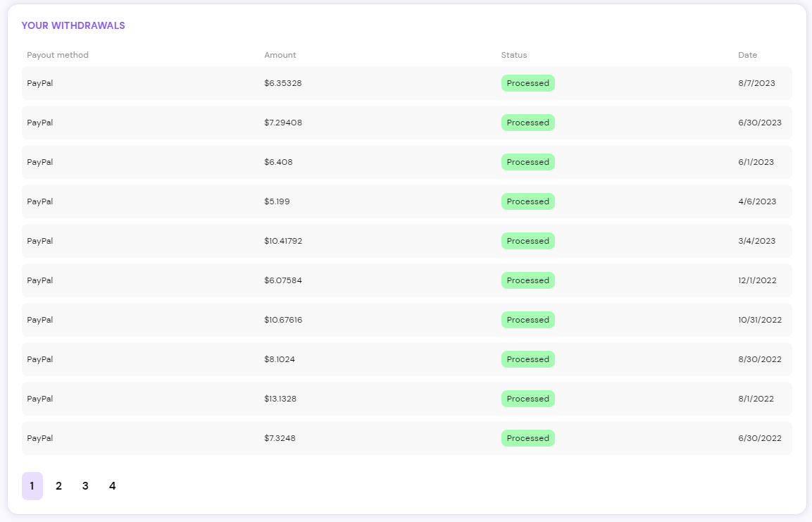Select the $6.07584 amount cell
The height and width of the screenshot is (522, 812).
point(282,280)
